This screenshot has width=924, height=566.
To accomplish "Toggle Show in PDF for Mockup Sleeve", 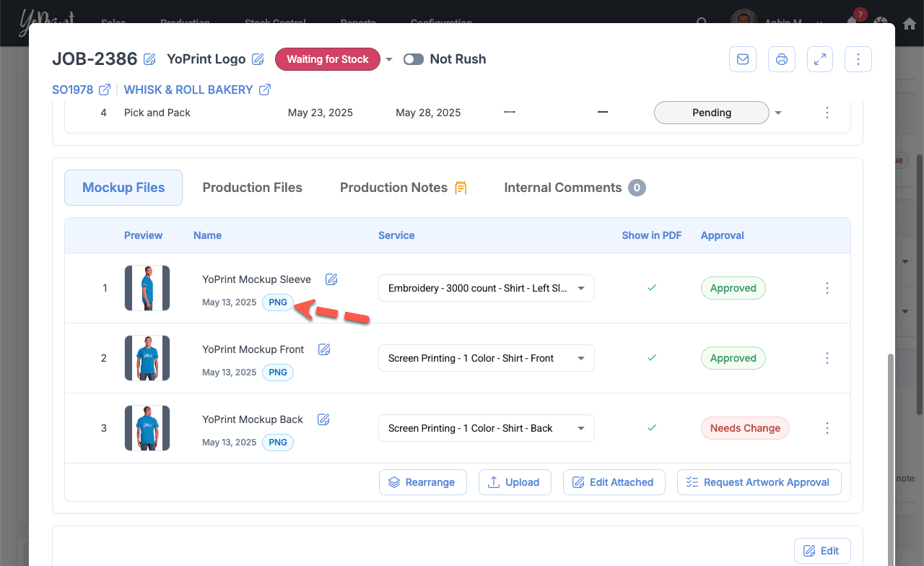I will tap(652, 288).
